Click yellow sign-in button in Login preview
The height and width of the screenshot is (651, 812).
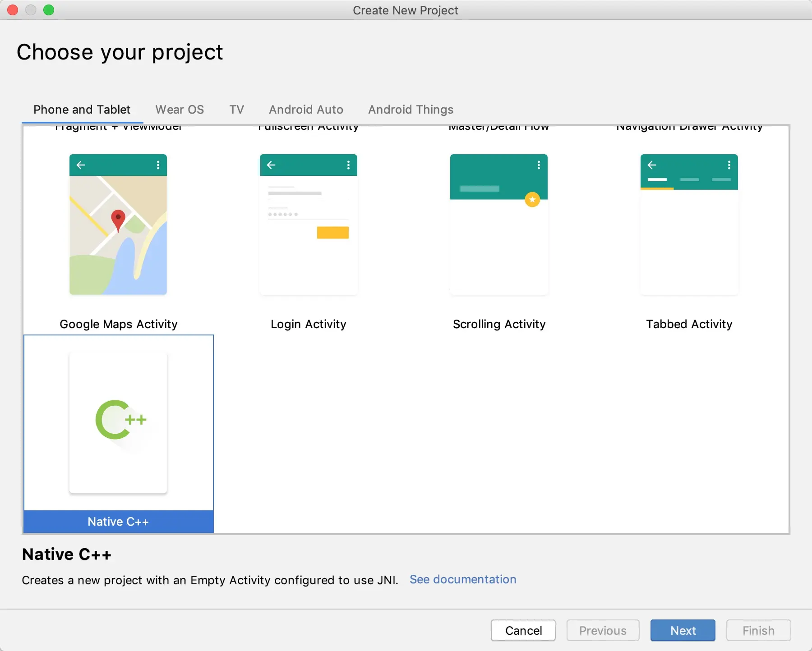[333, 233]
